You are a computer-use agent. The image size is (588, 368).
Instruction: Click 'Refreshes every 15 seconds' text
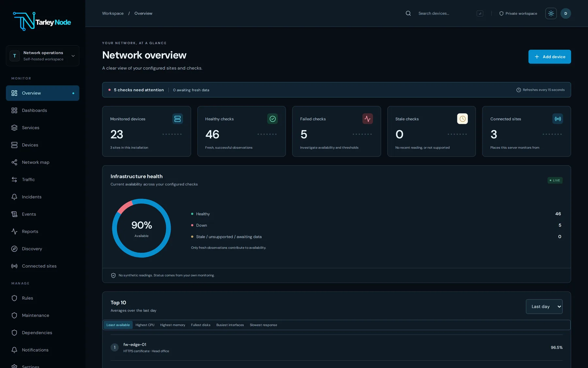(x=544, y=90)
